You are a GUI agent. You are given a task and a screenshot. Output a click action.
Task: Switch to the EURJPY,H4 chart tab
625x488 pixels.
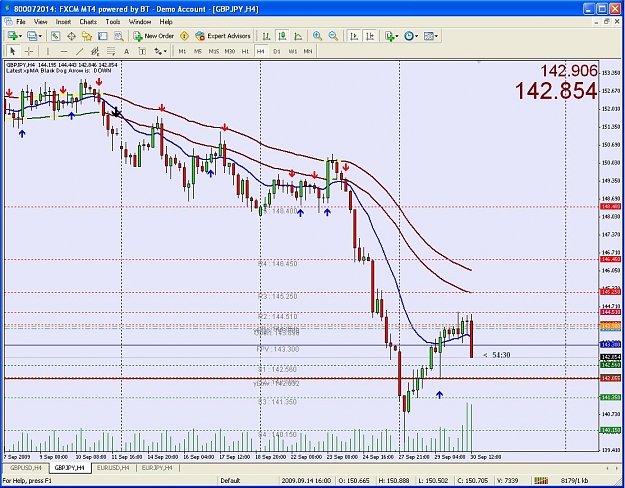coord(157,467)
